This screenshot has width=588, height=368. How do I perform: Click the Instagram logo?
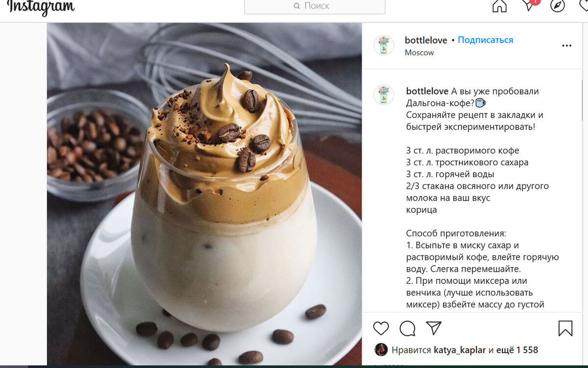pos(41,7)
